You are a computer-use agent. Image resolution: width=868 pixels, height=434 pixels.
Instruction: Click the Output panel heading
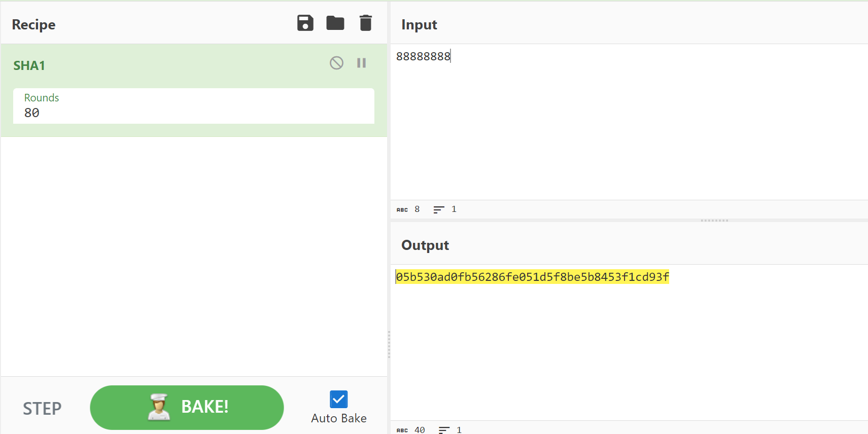[425, 245]
